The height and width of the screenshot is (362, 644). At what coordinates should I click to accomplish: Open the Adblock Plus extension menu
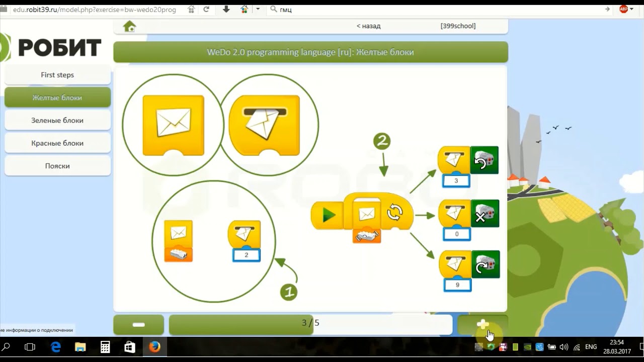(x=624, y=9)
